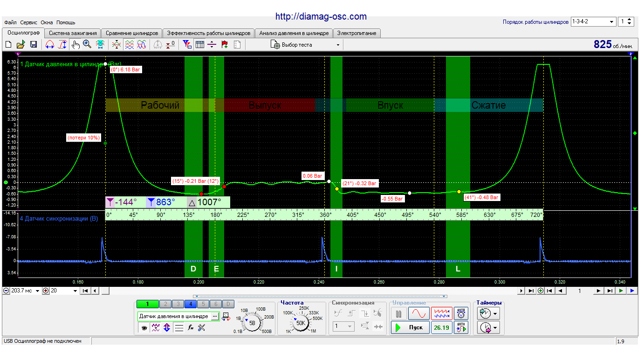
Task: Click the pause button in Управление
Action: click(x=398, y=313)
